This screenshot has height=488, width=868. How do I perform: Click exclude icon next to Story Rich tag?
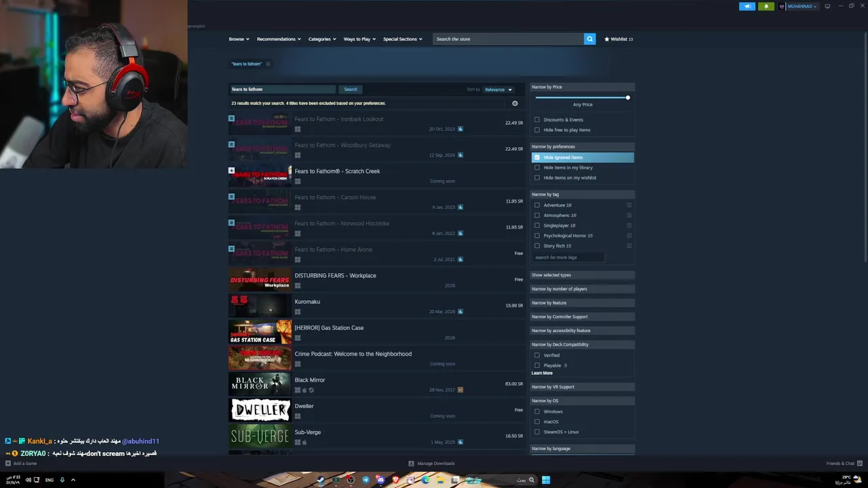(x=629, y=245)
